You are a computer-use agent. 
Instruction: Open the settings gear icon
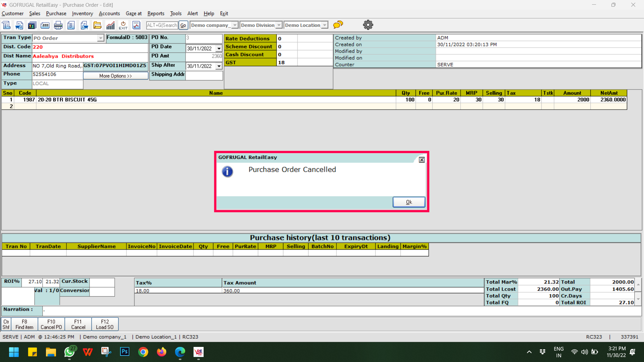click(x=368, y=25)
